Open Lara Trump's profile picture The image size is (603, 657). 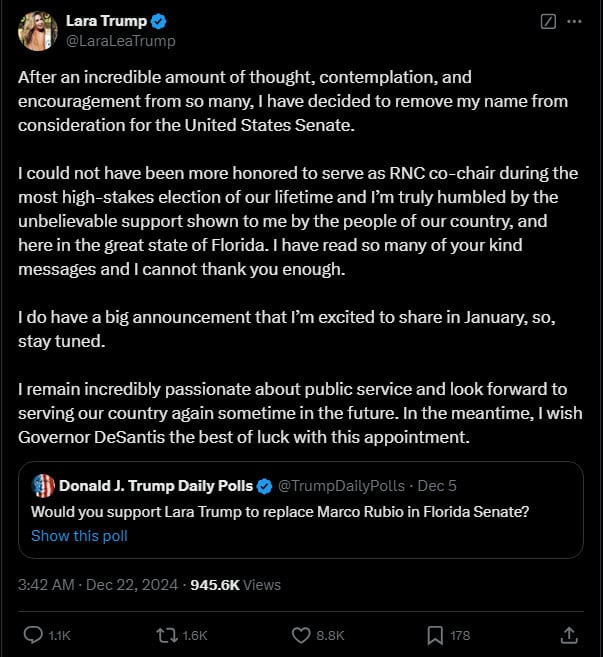[x=38, y=31]
